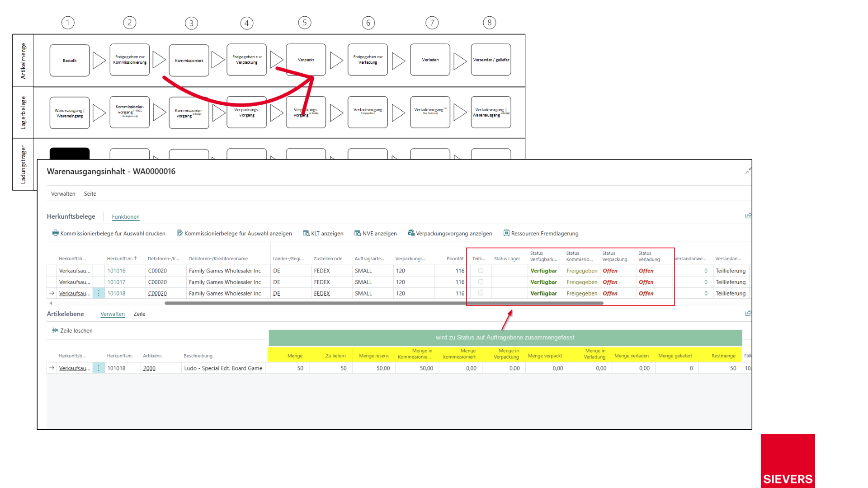Click the KLT anzeigen icon

click(x=306, y=233)
